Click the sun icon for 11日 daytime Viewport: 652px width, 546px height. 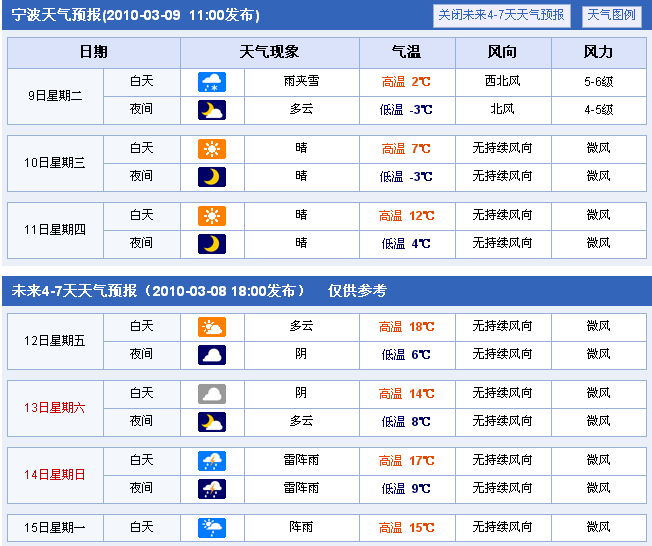point(212,216)
